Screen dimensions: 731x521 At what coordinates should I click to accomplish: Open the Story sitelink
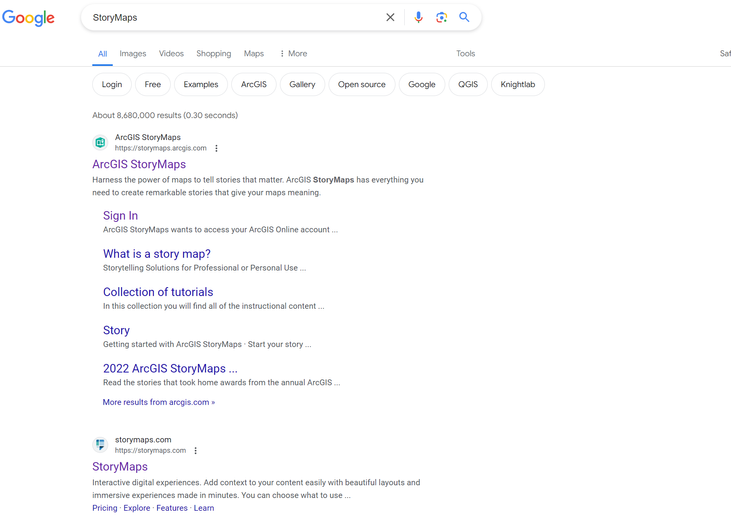tap(116, 330)
